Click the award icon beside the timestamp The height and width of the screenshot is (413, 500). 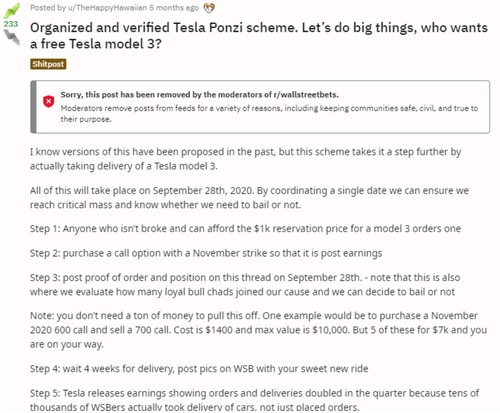tap(209, 8)
